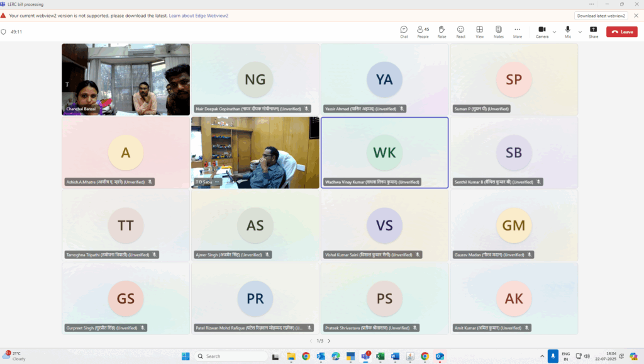Image resolution: width=644 pixels, height=364 pixels.
Task: Show the People participants list
Action: pos(423,31)
